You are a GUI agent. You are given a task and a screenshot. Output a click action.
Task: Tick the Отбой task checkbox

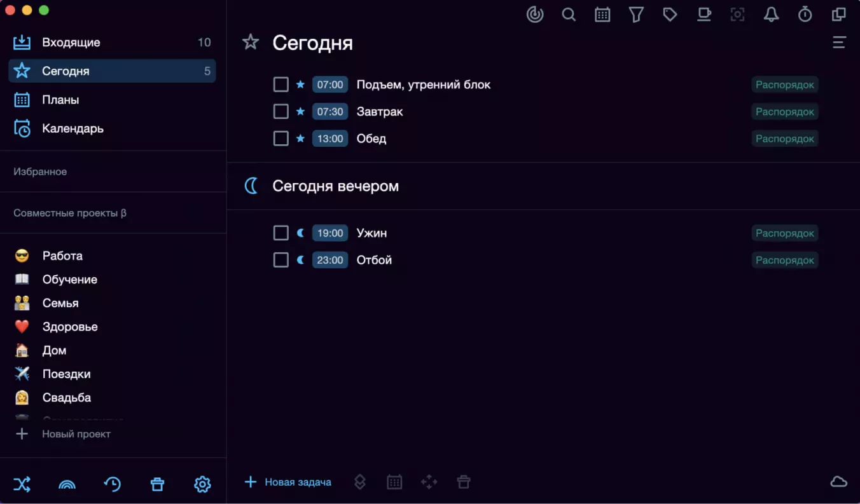point(281,260)
